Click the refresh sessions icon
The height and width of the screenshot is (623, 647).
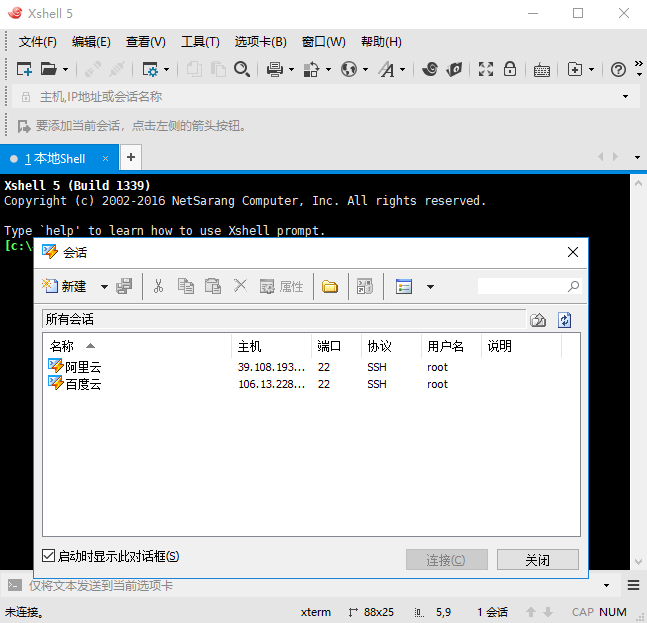[564, 320]
